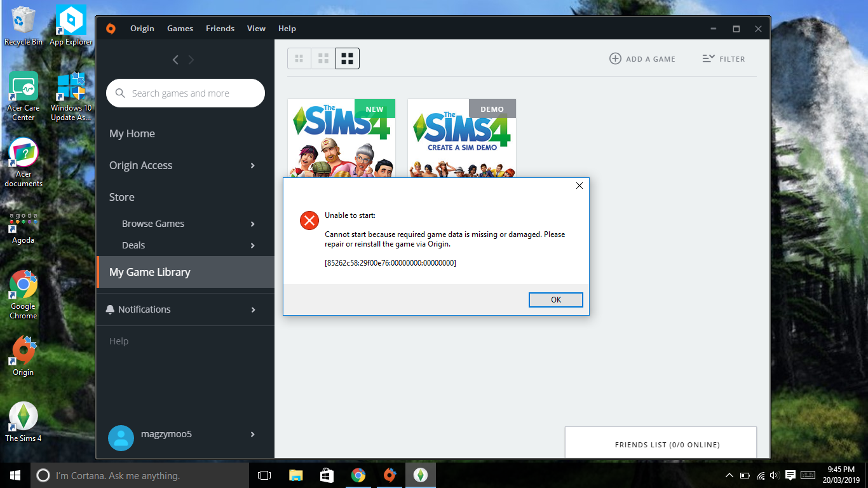This screenshot has width=868, height=488.
Task: Go to My Home
Action: 132,133
